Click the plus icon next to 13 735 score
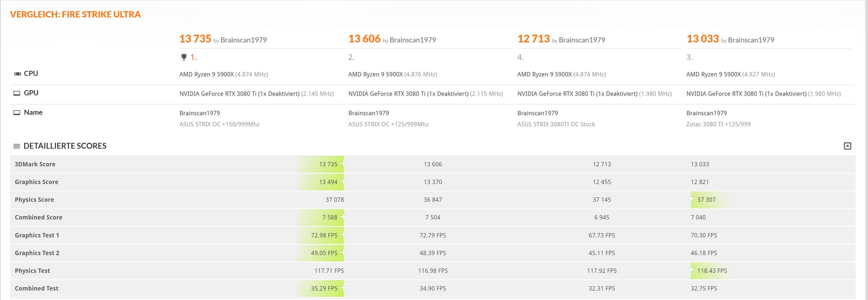The image size is (868, 300). pyautogui.click(x=343, y=164)
